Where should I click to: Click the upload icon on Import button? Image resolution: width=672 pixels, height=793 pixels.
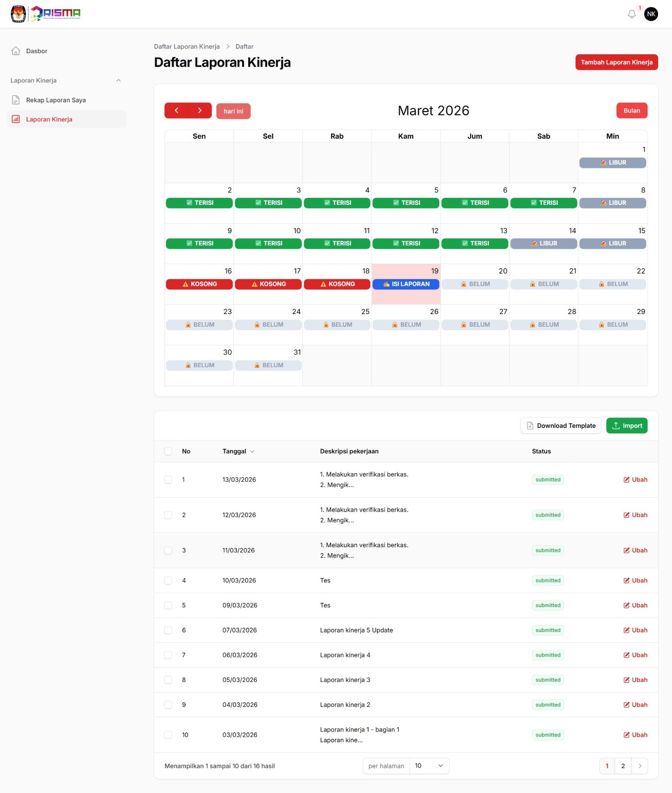[616, 426]
